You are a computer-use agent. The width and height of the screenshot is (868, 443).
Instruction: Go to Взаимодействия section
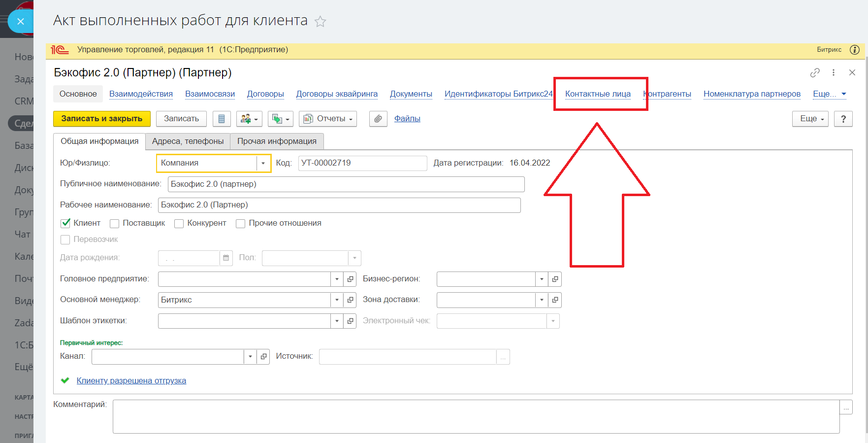[x=141, y=94]
